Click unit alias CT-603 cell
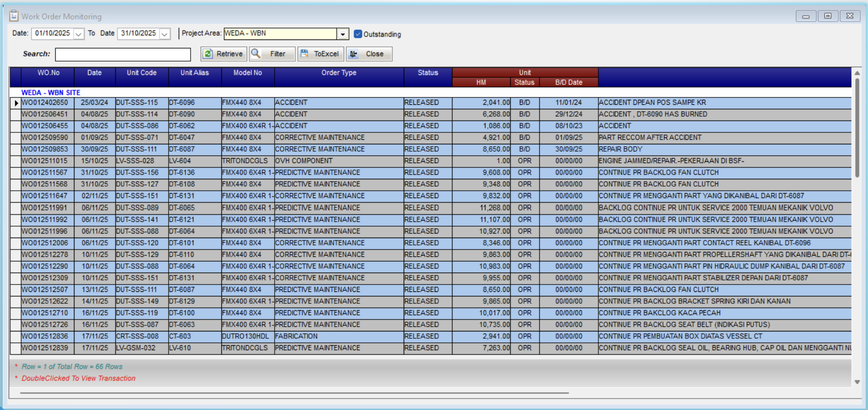Image resolution: width=868 pixels, height=410 pixels. tap(195, 336)
